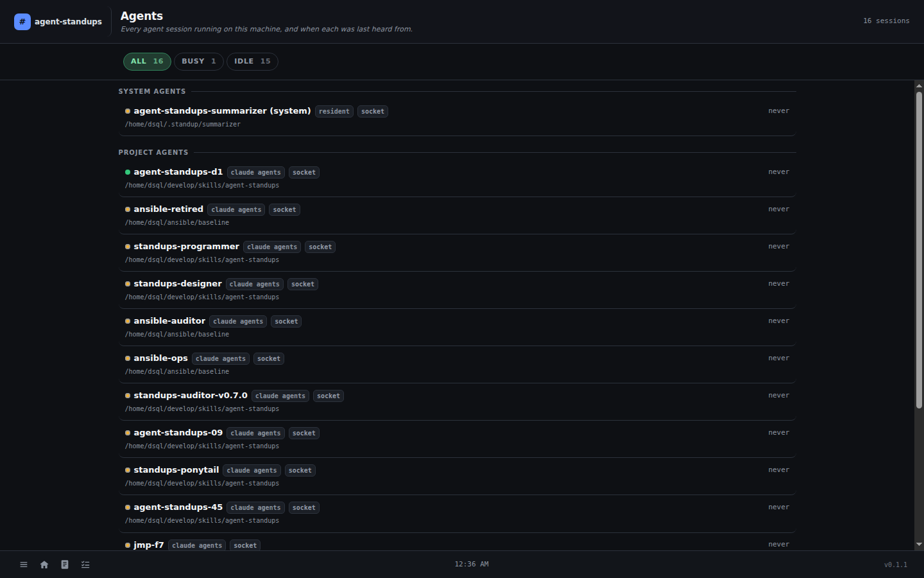Select the ALL 16 filter tab
Viewport: 924px width, 578px height.
(x=147, y=62)
